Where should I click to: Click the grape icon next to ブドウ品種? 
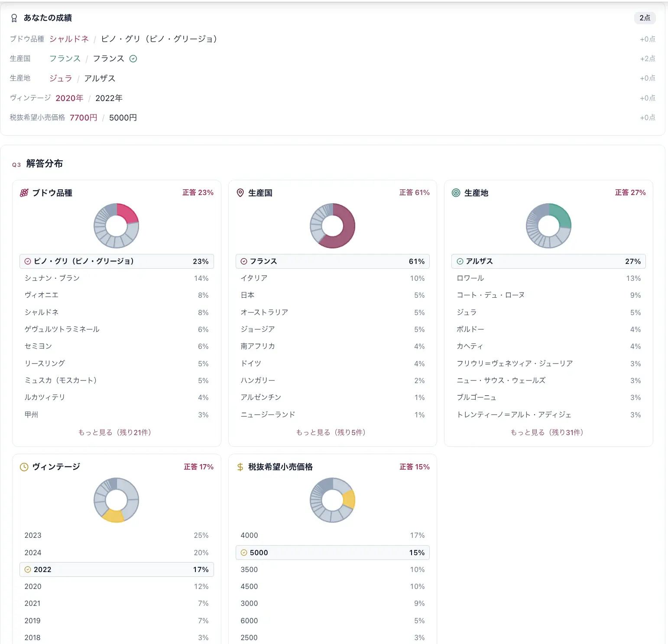pyautogui.click(x=24, y=193)
